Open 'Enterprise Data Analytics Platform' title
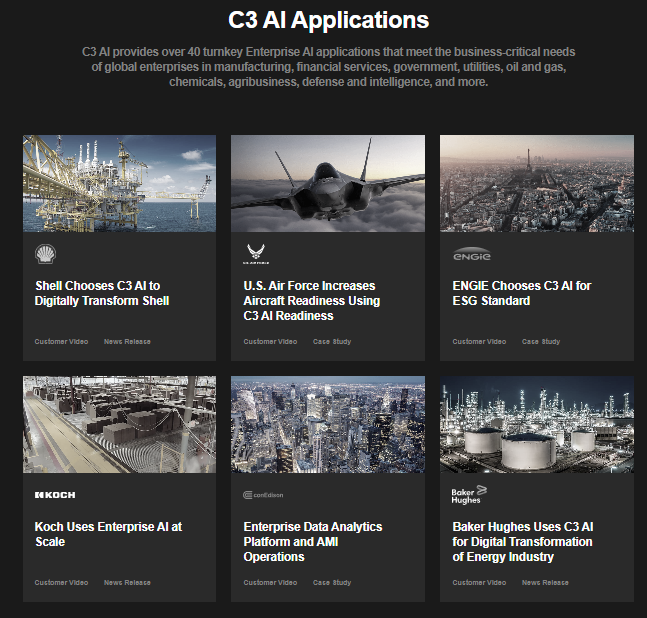647x618 pixels. 312,541
